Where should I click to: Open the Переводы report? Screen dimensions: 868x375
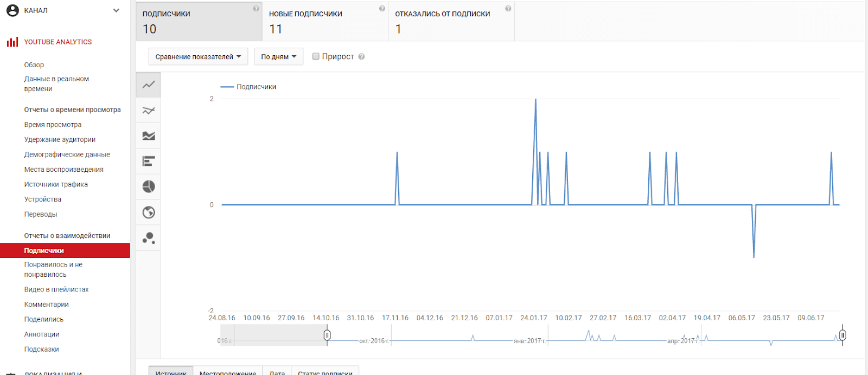41,215
